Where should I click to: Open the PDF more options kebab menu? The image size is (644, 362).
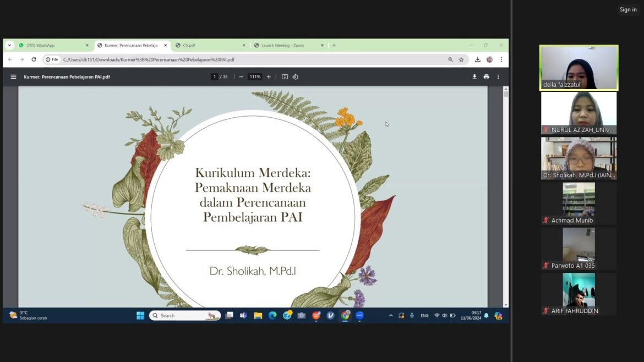click(498, 76)
